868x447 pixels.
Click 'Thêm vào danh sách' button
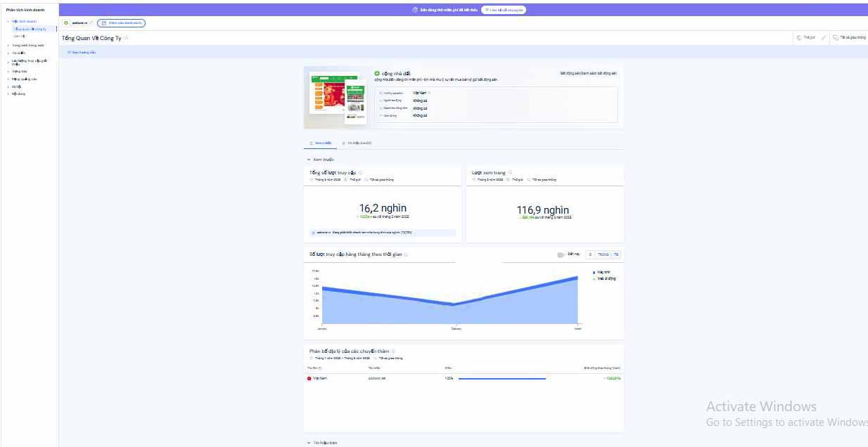pyautogui.click(x=122, y=23)
